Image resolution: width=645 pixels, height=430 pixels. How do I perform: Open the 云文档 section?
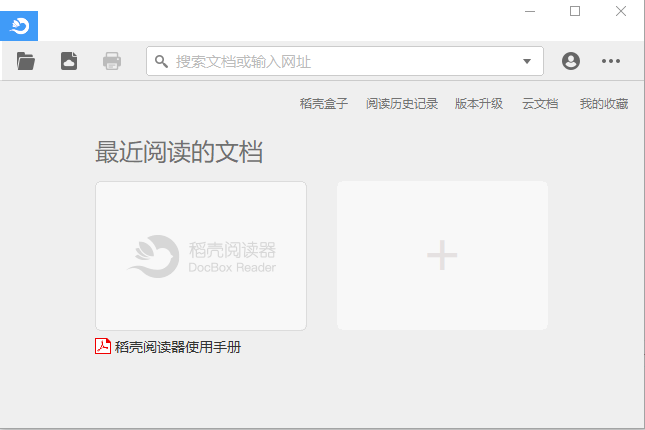(x=540, y=104)
